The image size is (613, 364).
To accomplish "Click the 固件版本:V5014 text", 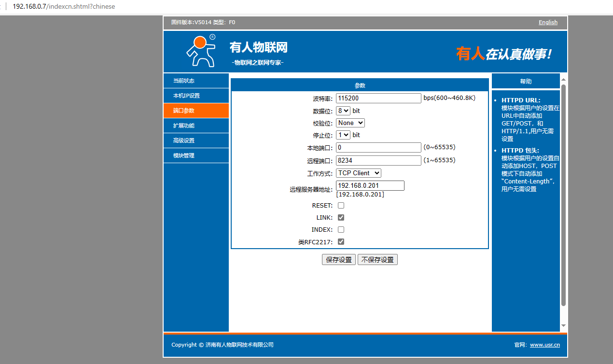I will tap(191, 22).
